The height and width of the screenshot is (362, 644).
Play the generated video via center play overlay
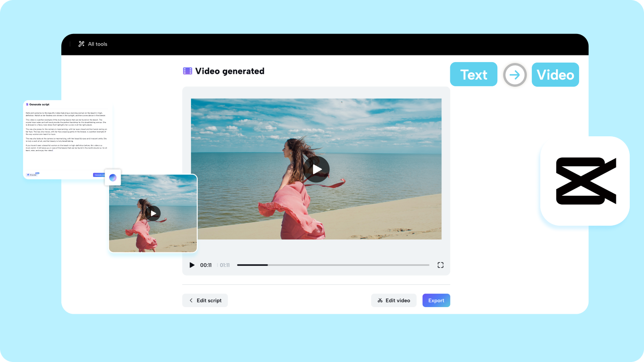tap(316, 169)
